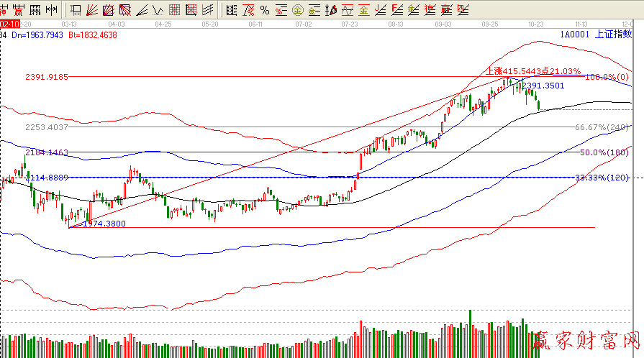Click the tower and red pen icon

pyautogui.click(x=331, y=9)
